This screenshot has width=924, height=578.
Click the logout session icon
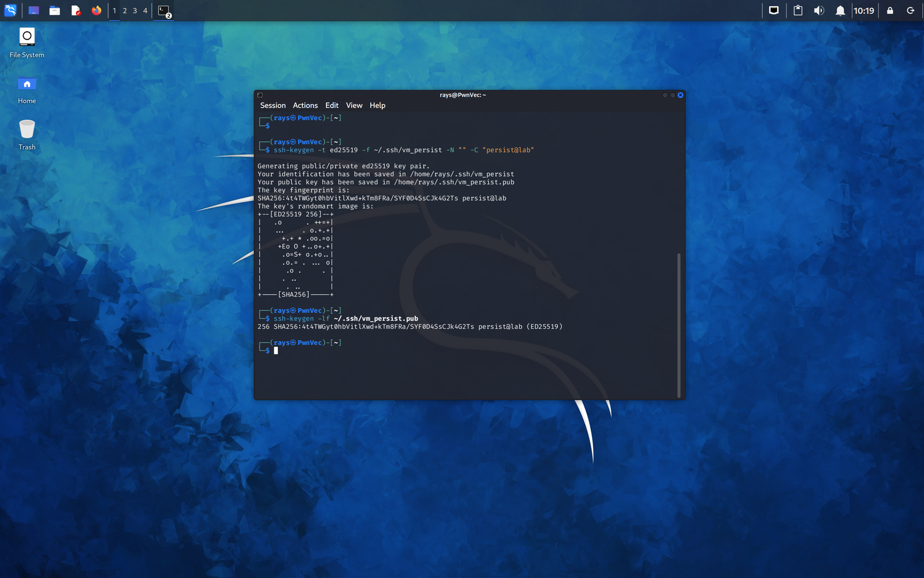point(911,10)
